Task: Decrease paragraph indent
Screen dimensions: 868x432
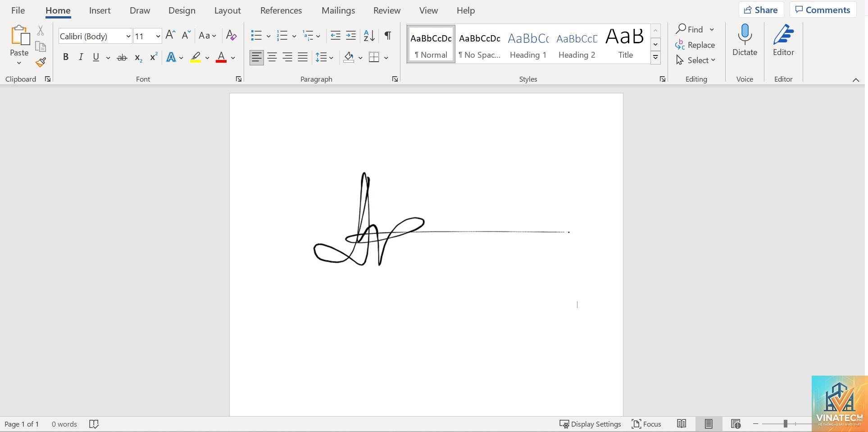Action: (x=335, y=35)
